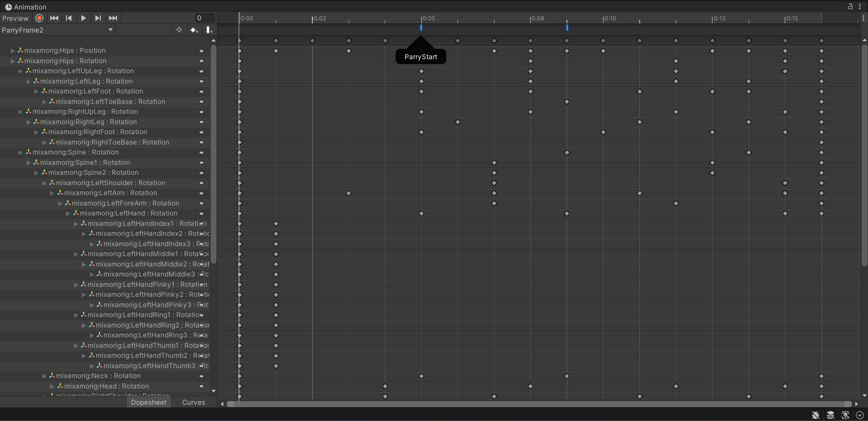
Task: Go to the next keyframe
Action: click(x=98, y=18)
